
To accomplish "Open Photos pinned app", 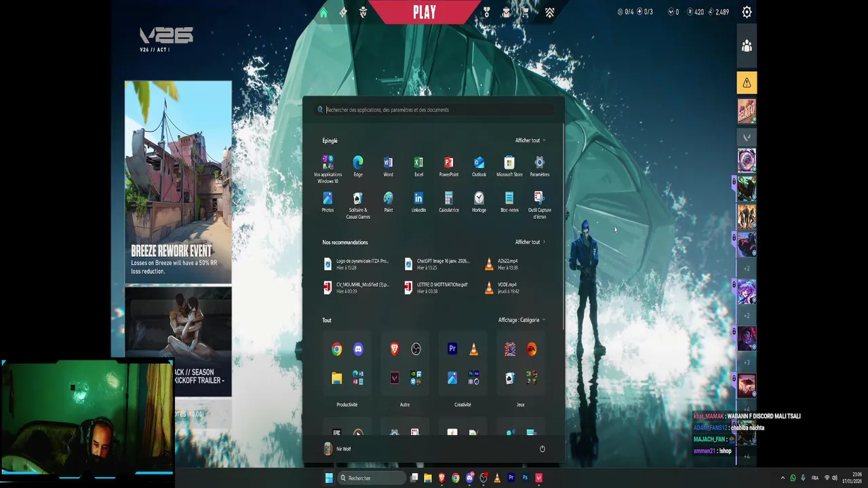I will point(328,202).
